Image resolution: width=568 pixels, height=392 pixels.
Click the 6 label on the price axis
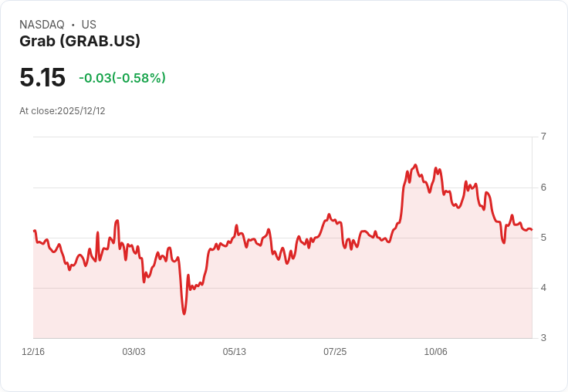click(543, 188)
